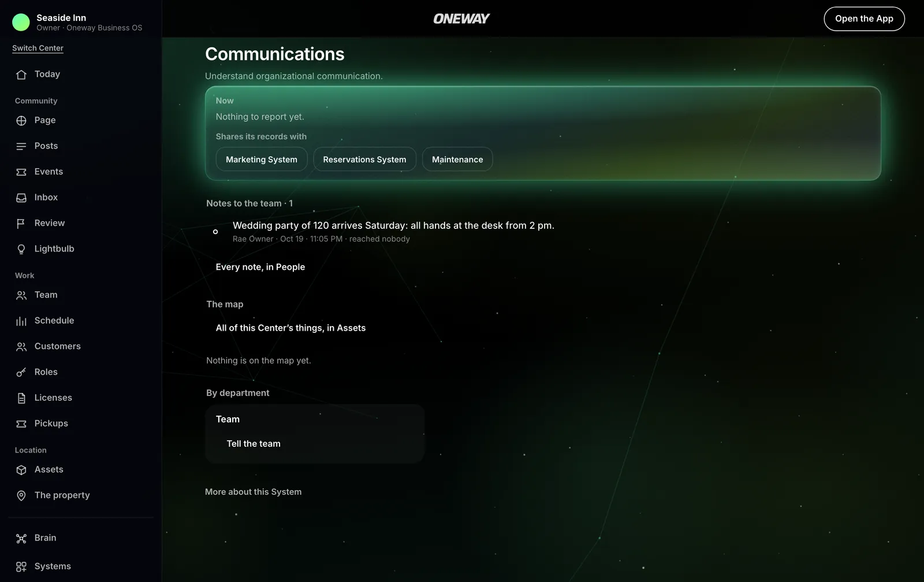Viewport: 924px width, 582px height.
Task: Click the property location pin icon
Action: [x=21, y=496]
